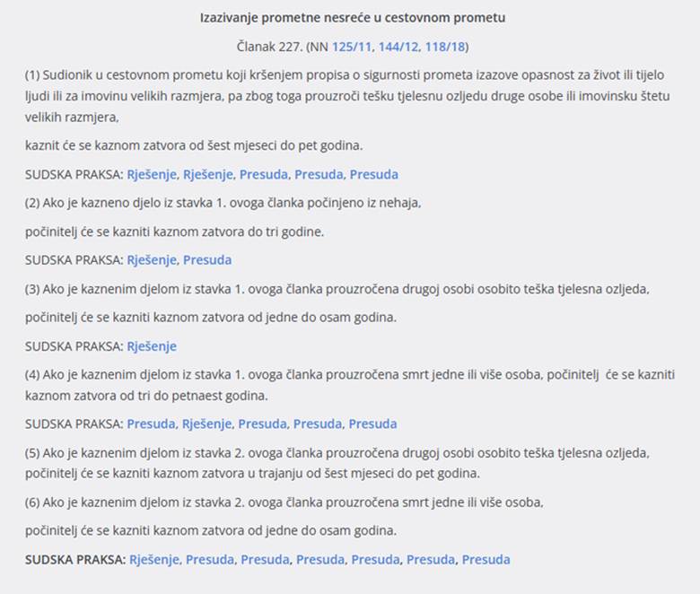700x594 pixels.
Task: Open Rješenje under stavak (2) court practice
Action: coord(152,260)
